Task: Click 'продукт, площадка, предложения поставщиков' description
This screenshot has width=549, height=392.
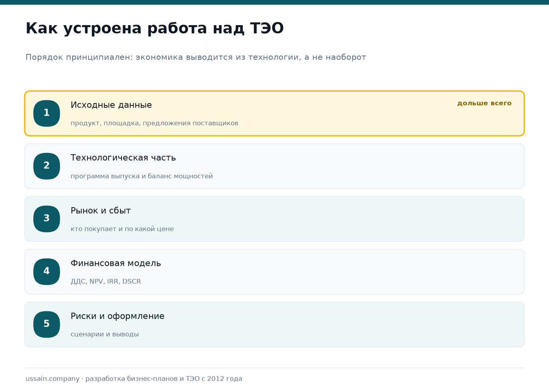Action: pos(155,123)
